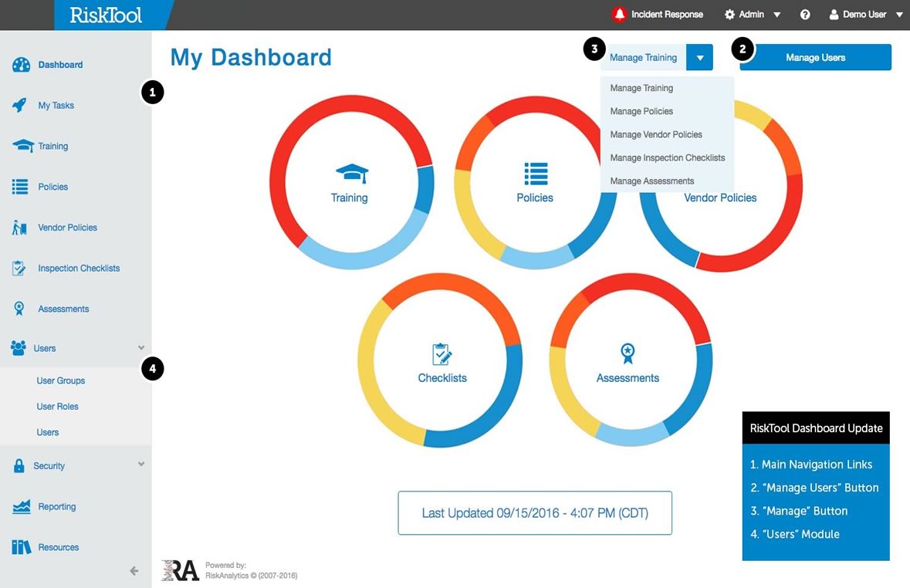This screenshot has width=910, height=588.
Task: Click the ribbon icon in Assessments circle
Action: pos(628,353)
